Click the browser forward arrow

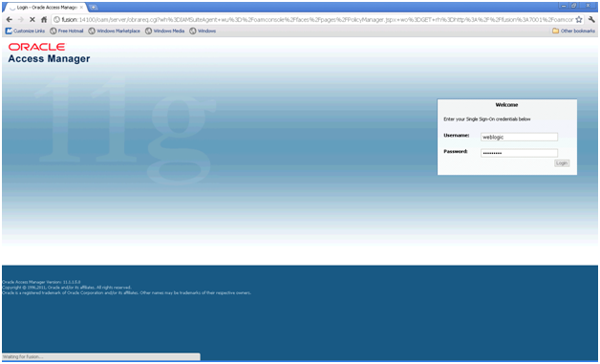pyautogui.click(x=21, y=19)
